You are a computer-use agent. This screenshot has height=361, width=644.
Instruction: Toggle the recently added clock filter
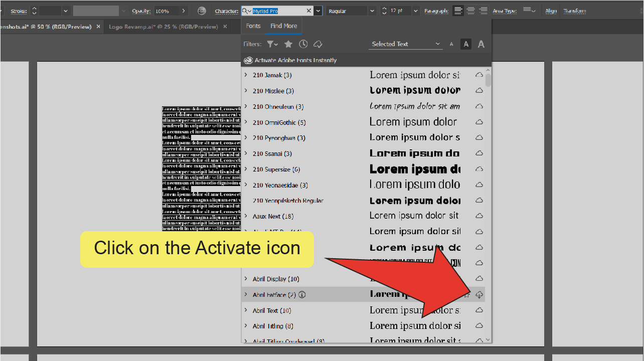coord(303,44)
